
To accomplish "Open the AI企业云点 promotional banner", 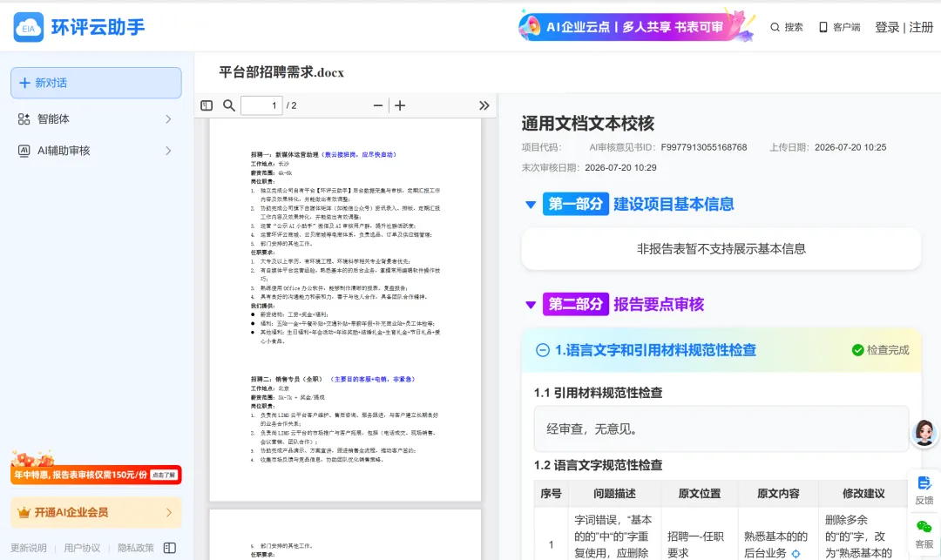I will pos(635,26).
